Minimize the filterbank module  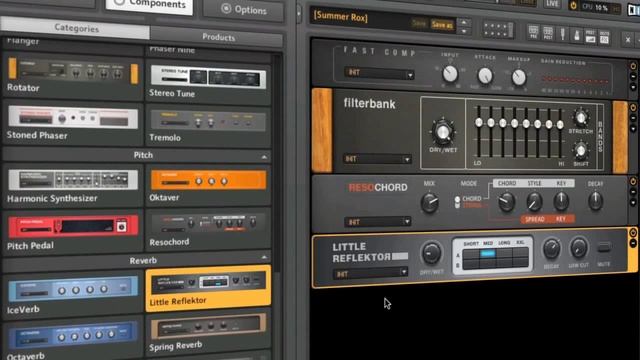click(633, 118)
